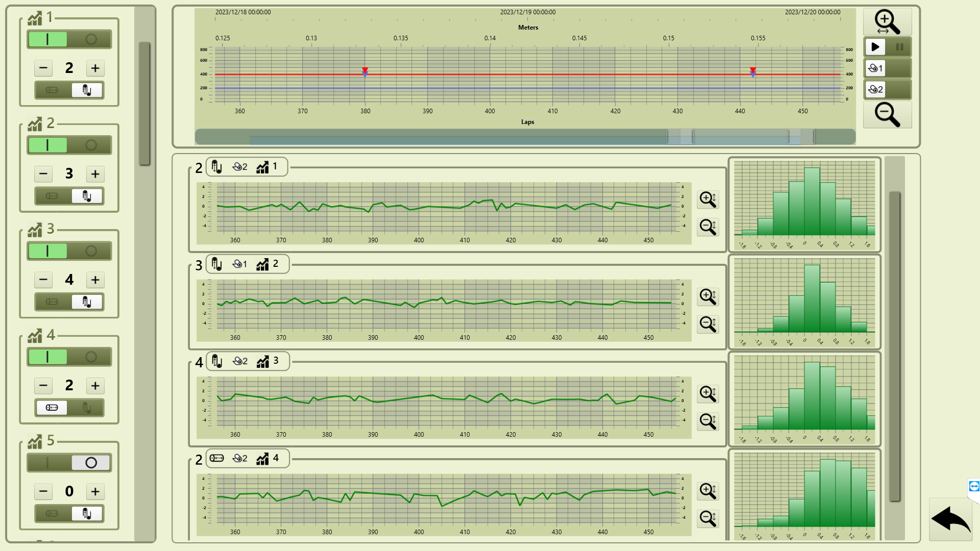Viewport: 980px width, 551px height.
Task: Click the zoom-out magnifier in top panel
Action: 887,114
